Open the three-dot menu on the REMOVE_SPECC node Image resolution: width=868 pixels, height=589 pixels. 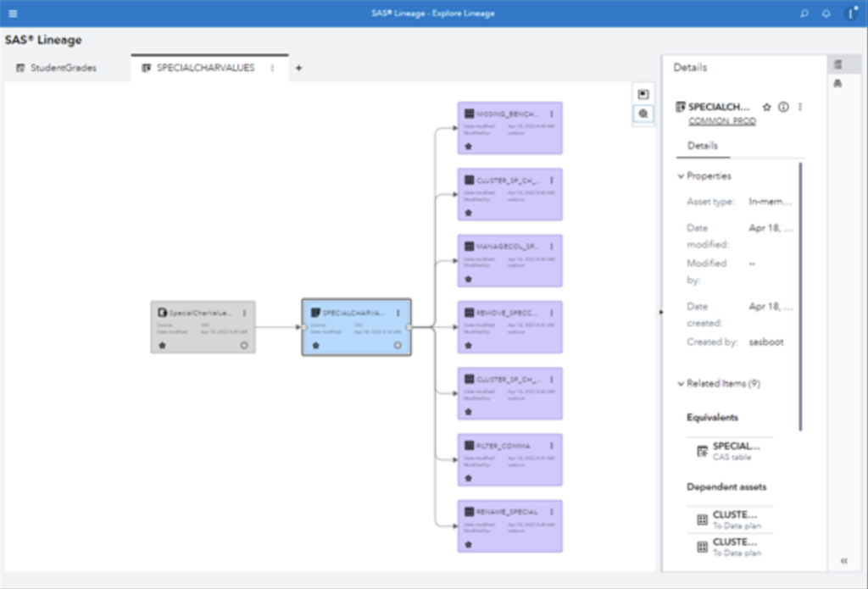(x=551, y=313)
